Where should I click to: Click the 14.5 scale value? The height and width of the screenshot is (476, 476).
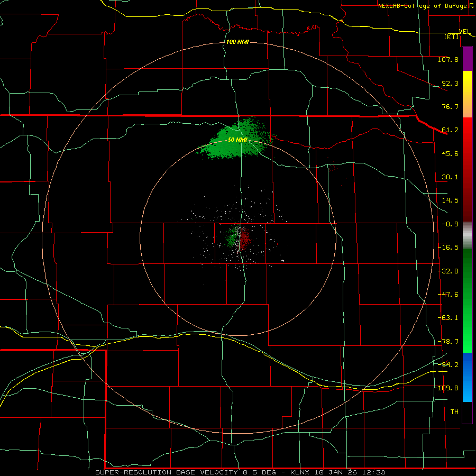pos(450,200)
